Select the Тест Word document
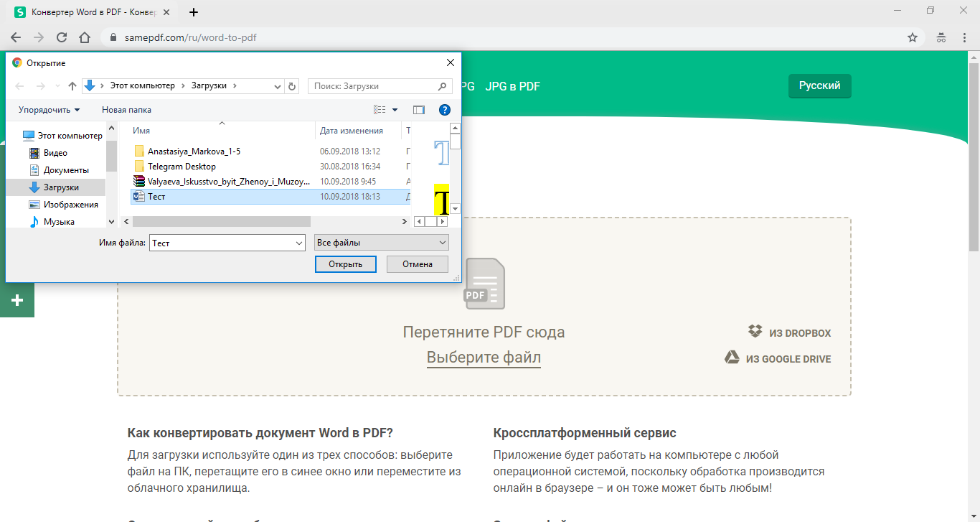The image size is (980, 522). pos(270,197)
